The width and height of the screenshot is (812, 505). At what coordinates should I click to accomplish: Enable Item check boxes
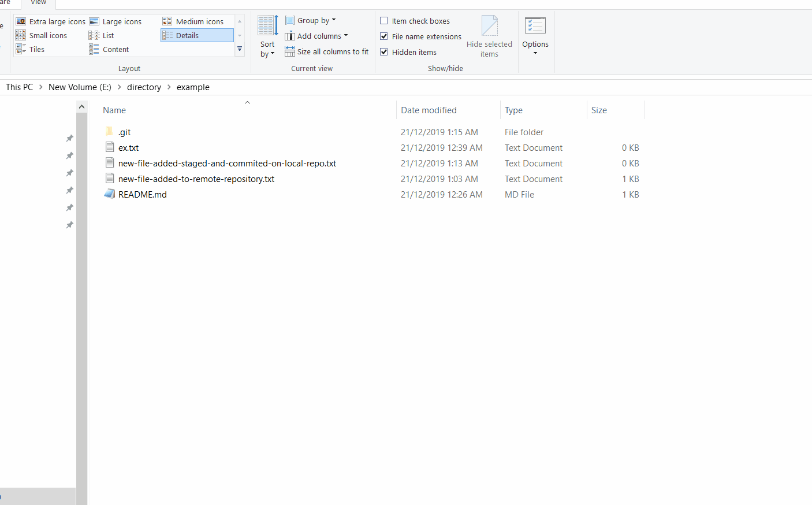coord(384,21)
